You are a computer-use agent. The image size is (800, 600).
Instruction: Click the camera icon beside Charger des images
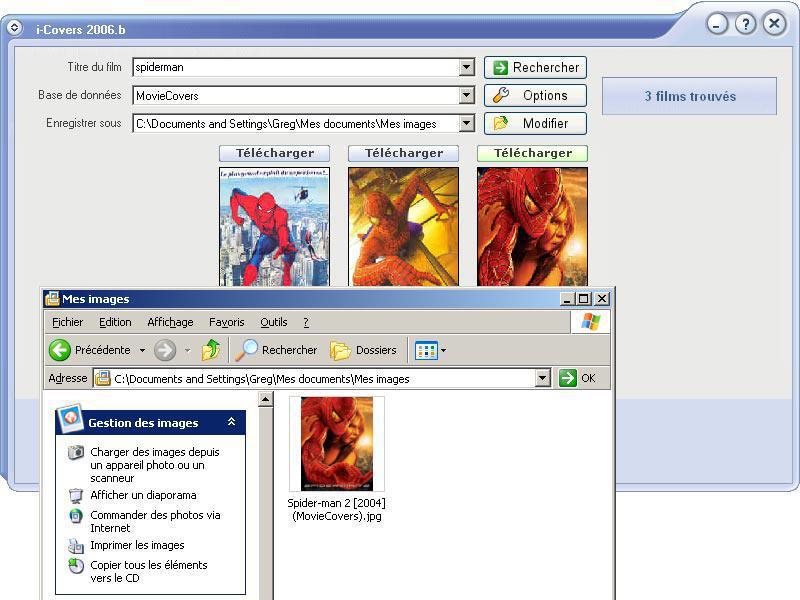[76, 452]
